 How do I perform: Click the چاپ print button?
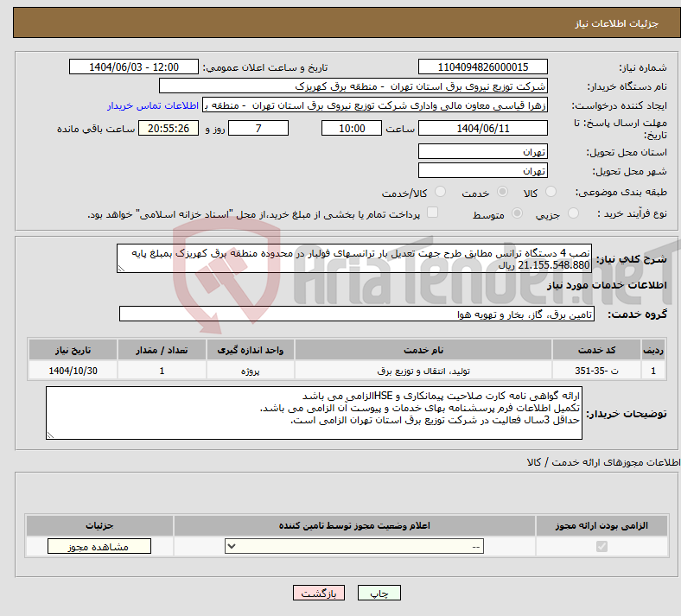click(379, 593)
